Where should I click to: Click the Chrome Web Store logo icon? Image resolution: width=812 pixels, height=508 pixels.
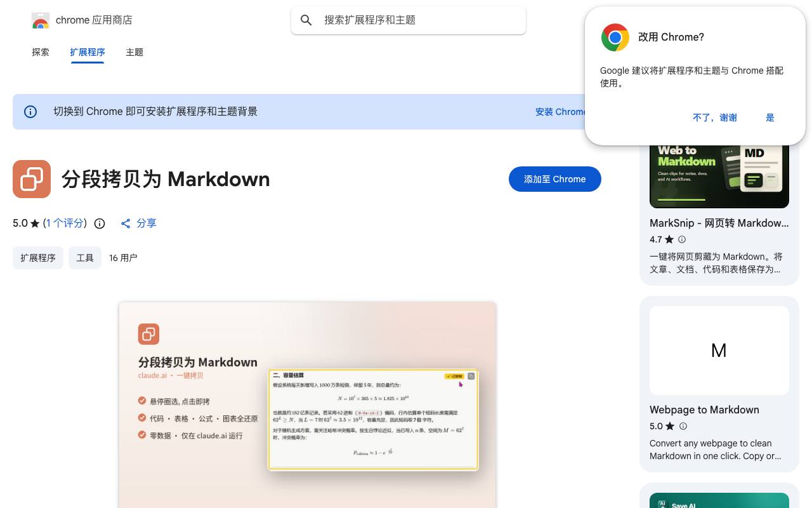coord(41,20)
